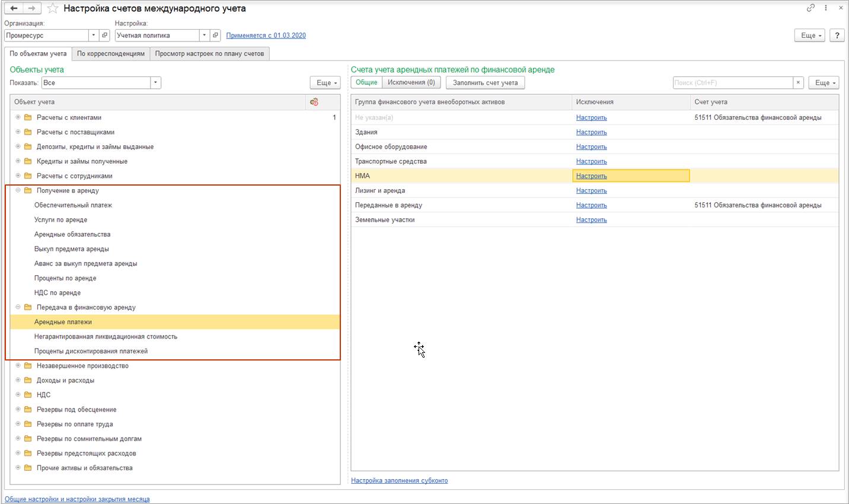849x504 pixels.
Task: Open the three-dot menu in title bar
Action: (826, 8)
